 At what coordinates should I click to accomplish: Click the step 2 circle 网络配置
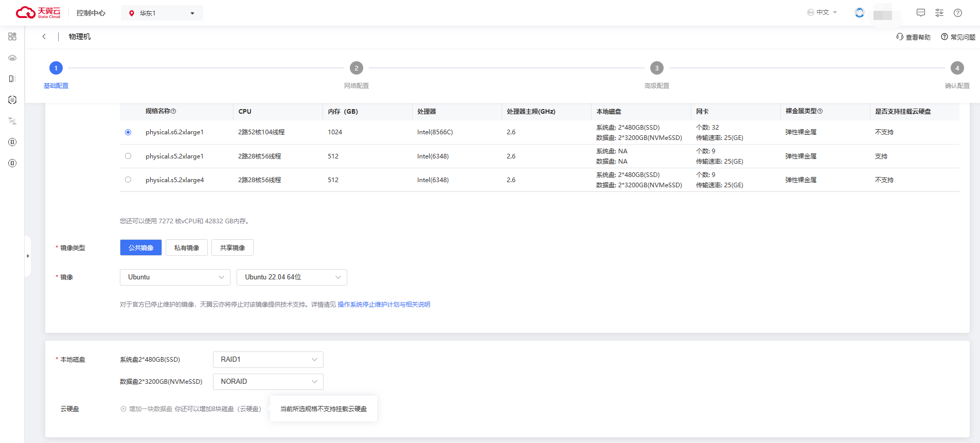point(357,68)
